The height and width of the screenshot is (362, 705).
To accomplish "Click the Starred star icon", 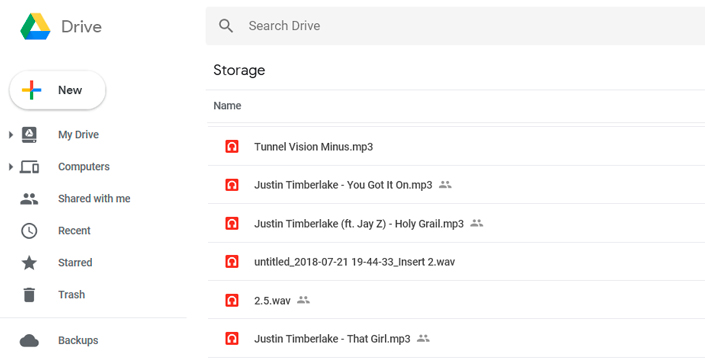I will (x=29, y=263).
